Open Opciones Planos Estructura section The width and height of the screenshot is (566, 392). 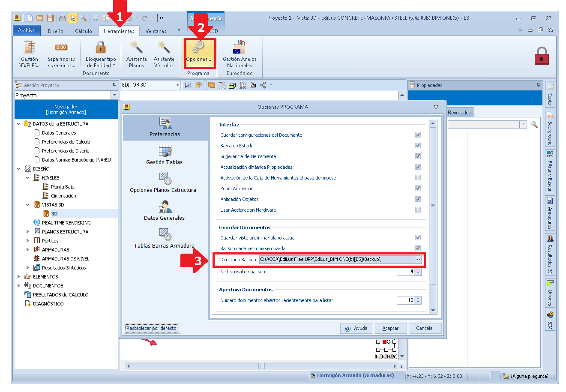tap(163, 183)
